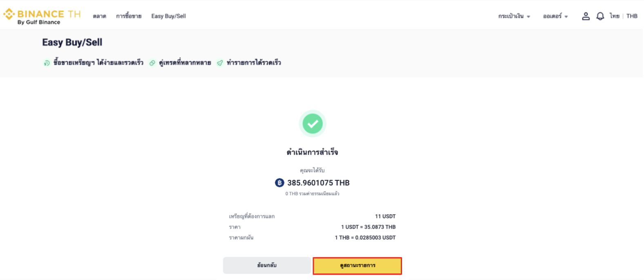The height and width of the screenshot is (280, 644).
Task: Select Easy Buy/Sell in the top navigation
Action: click(x=168, y=16)
